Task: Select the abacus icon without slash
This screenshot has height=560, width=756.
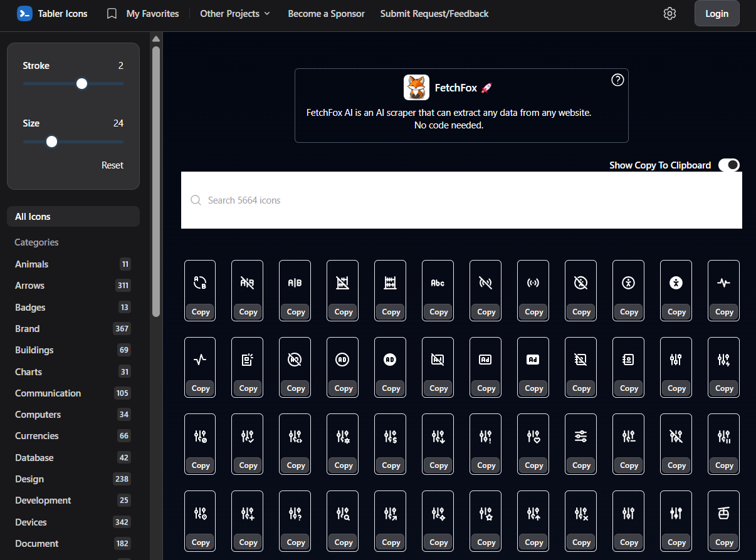Action: pos(391,283)
